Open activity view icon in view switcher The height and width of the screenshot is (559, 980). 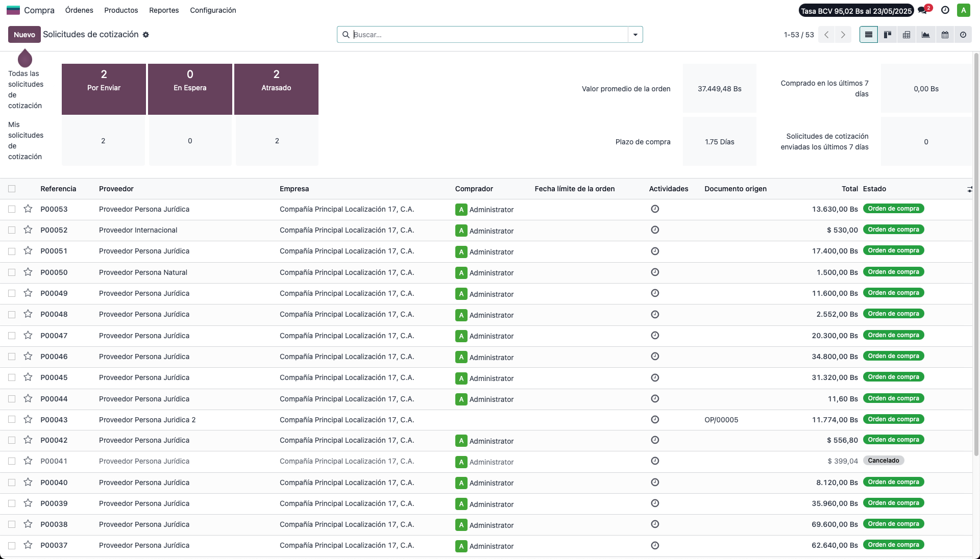point(963,35)
